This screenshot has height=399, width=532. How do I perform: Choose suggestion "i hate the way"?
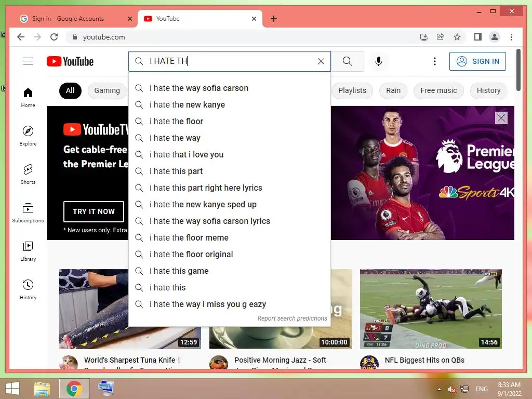pyautogui.click(x=229, y=138)
